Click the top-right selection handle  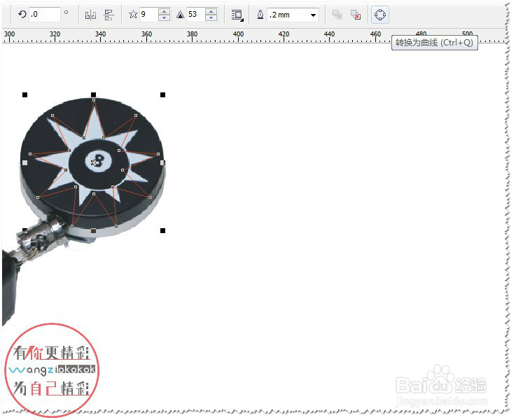coord(162,95)
